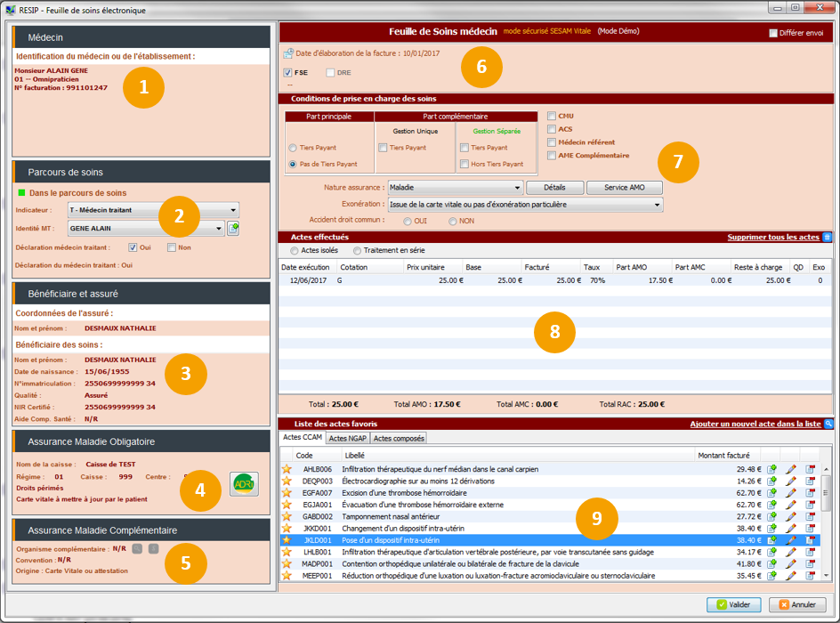Tick the Médecin référent checkbox
Screen dimensions: 840x623
click(553, 142)
